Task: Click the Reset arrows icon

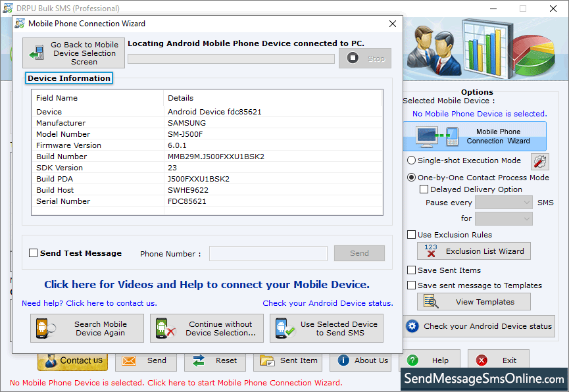Action: tap(199, 360)
